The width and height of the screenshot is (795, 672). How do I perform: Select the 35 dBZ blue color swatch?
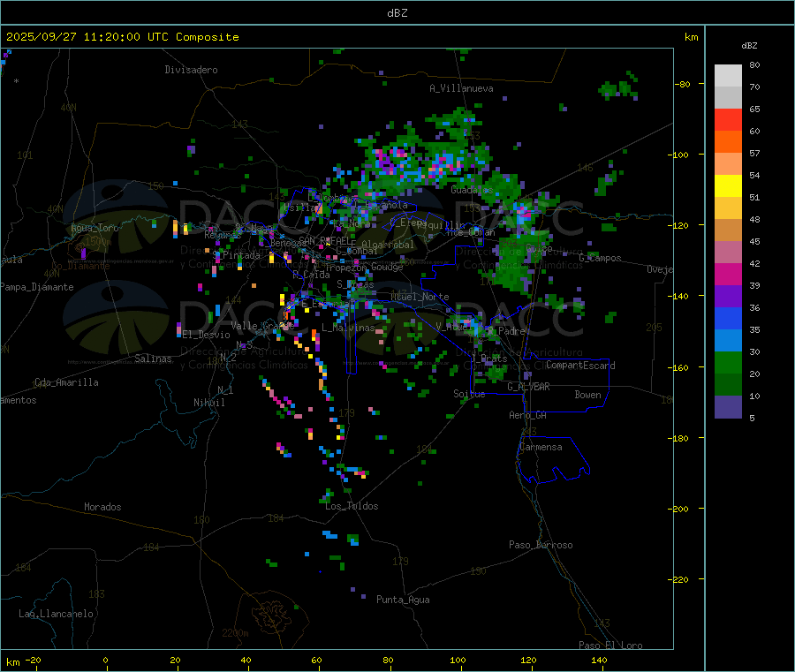[x=728, y=318]
